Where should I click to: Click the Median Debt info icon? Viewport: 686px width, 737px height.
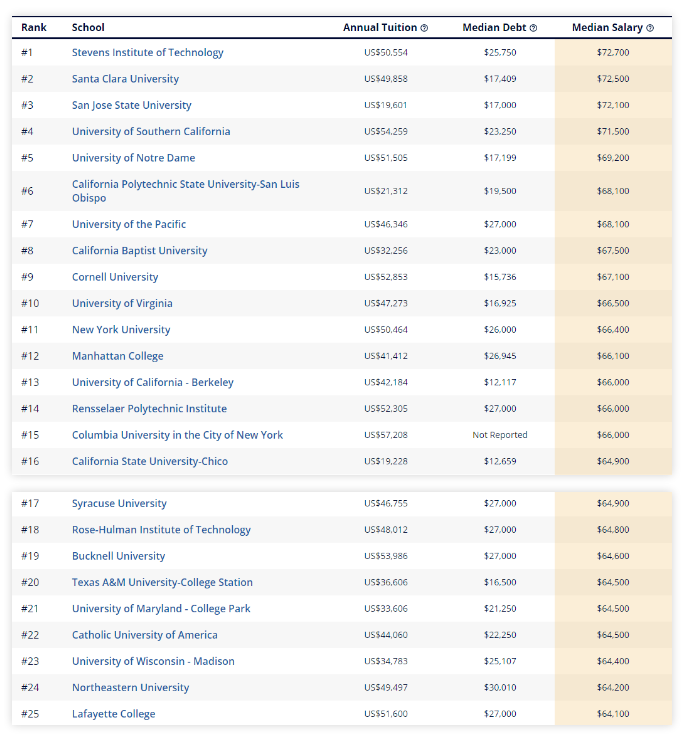click(533, 28)
